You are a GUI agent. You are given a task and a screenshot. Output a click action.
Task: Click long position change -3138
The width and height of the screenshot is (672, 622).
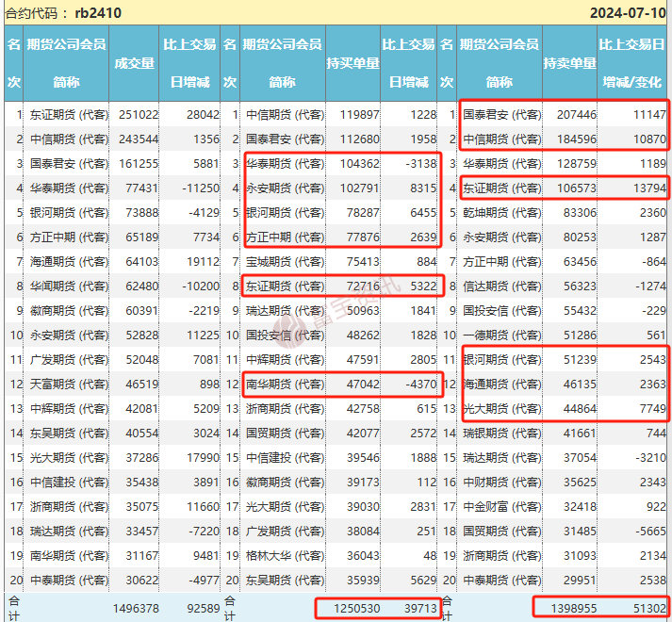(421, 163)
